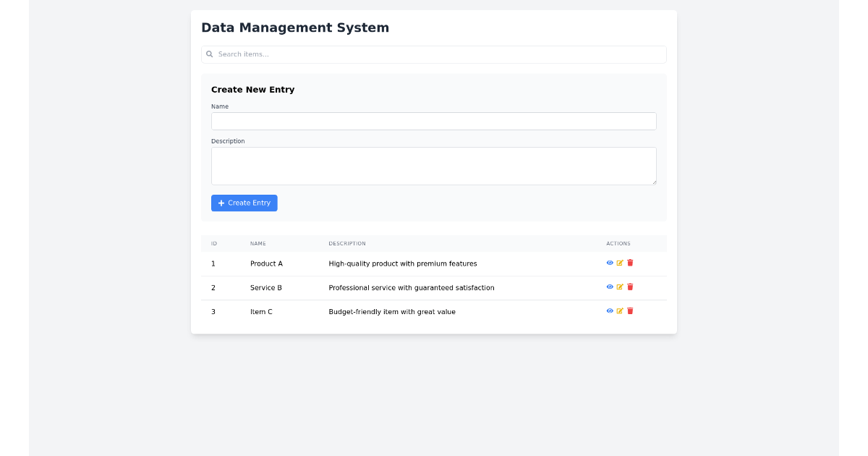Click the edit pencil for Item C
This screenshot has width=868, height=456.
click(x=620, y=311)
